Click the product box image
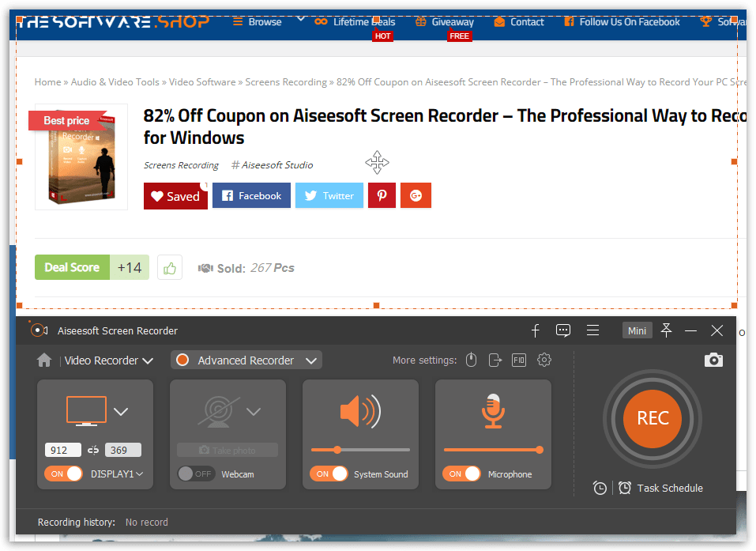The image size is (756, 551). tap(81, 157)
